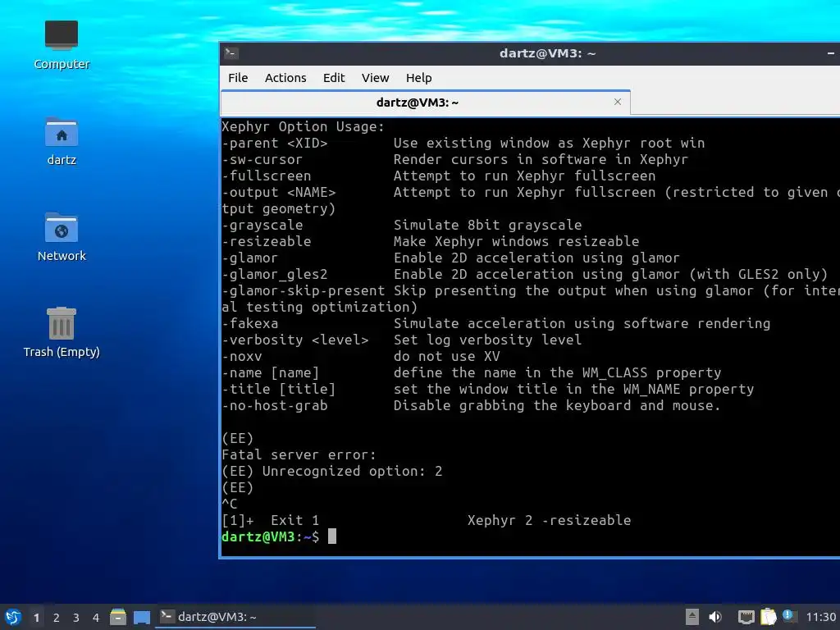Click the line '(EE) Unrecognized option: 2'

(x=332, y=471)
